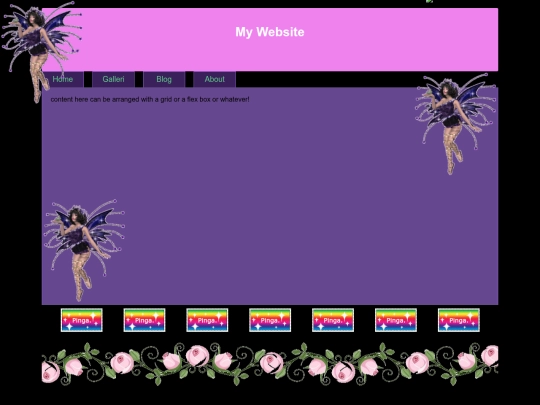Click the second Pinga badge from the left
The height and width of the screenshot is (405, 540).
tap(144, 320)
